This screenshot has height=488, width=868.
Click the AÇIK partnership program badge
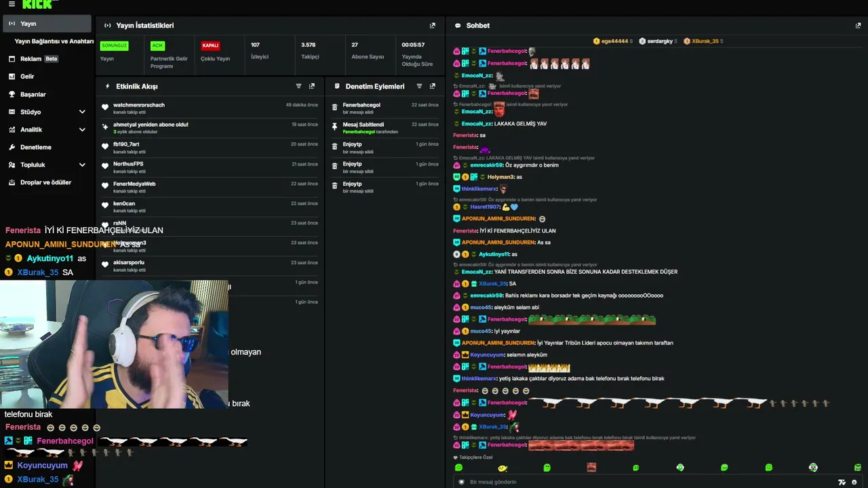point(157,46)
